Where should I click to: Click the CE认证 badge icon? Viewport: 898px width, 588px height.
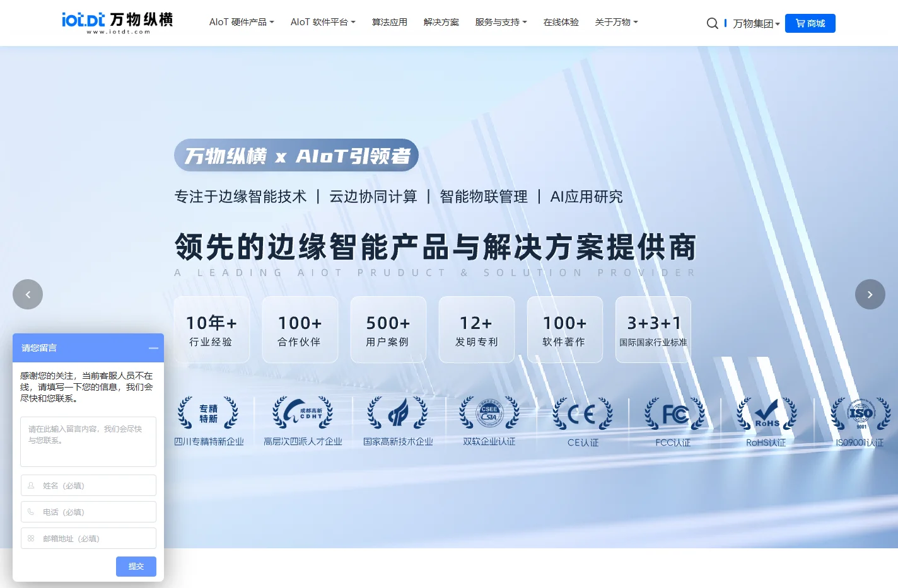(x=583, y=414)
